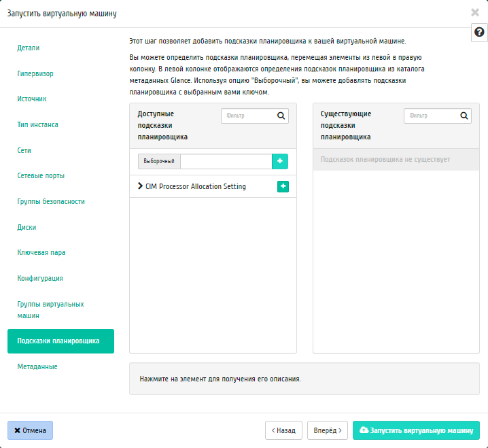
Task: Add CIM Processor Allocation Setting with plus
Action: pyautogui.click(x=283, y=186)
